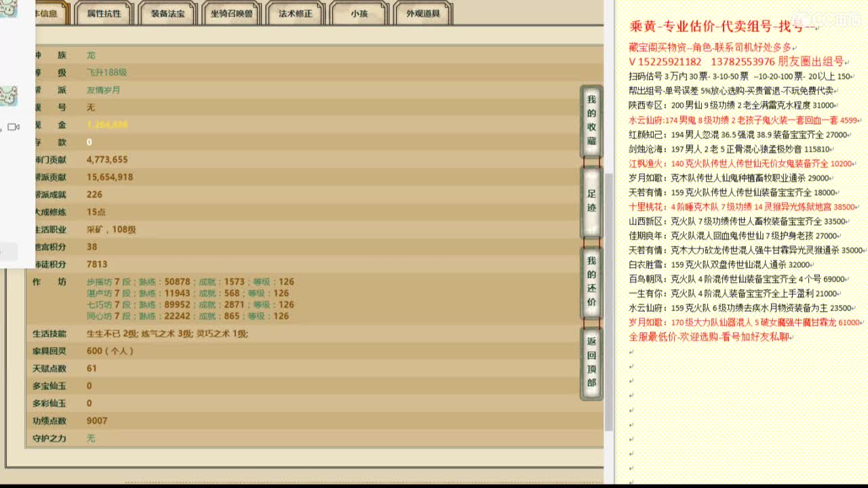Viewport: 868px width, 488px height.
Task: Click the 师门贡献 value 4,773,655
Action: point(107,160)
